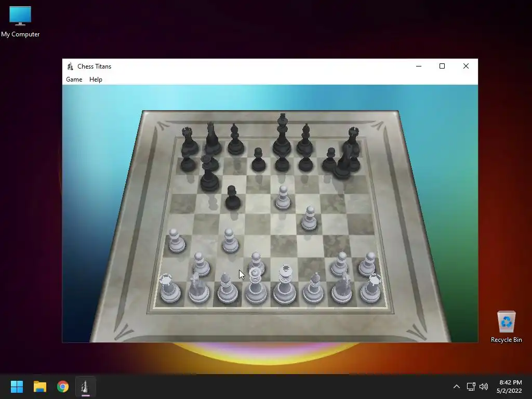
Task: Click the black king
Action: [x=282, y=135]
